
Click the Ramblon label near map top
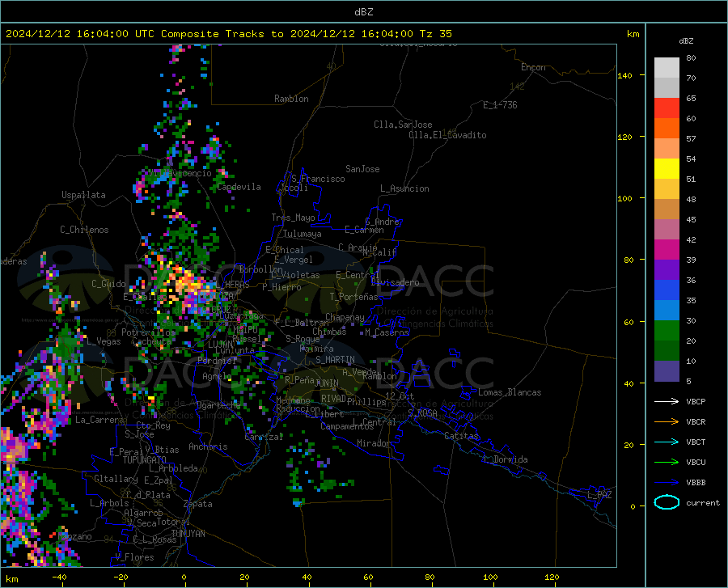click(x=291, y=99)
